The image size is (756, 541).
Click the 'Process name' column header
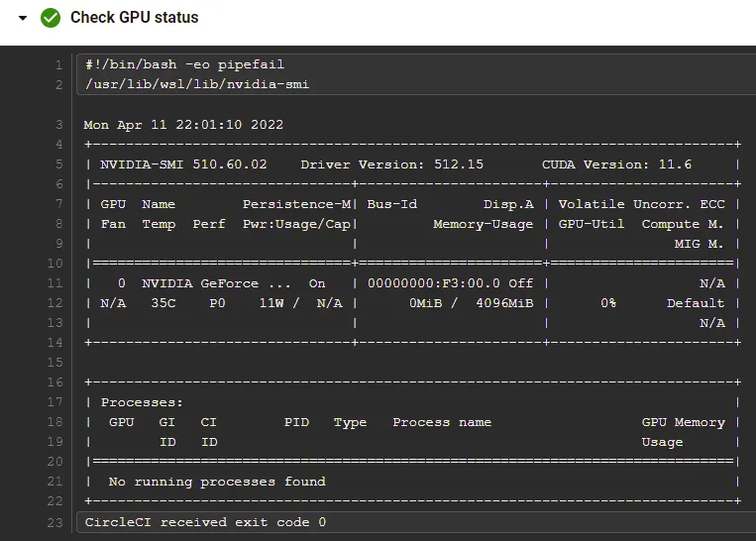point(442,422)
